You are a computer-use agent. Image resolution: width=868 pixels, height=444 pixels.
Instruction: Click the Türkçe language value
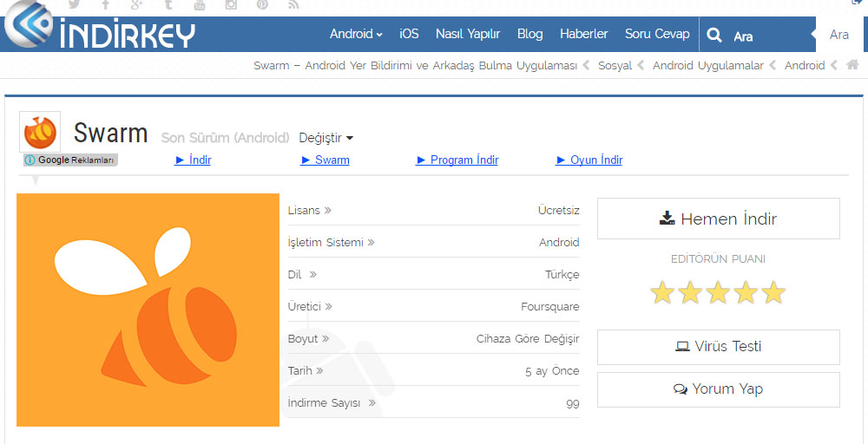562,274
